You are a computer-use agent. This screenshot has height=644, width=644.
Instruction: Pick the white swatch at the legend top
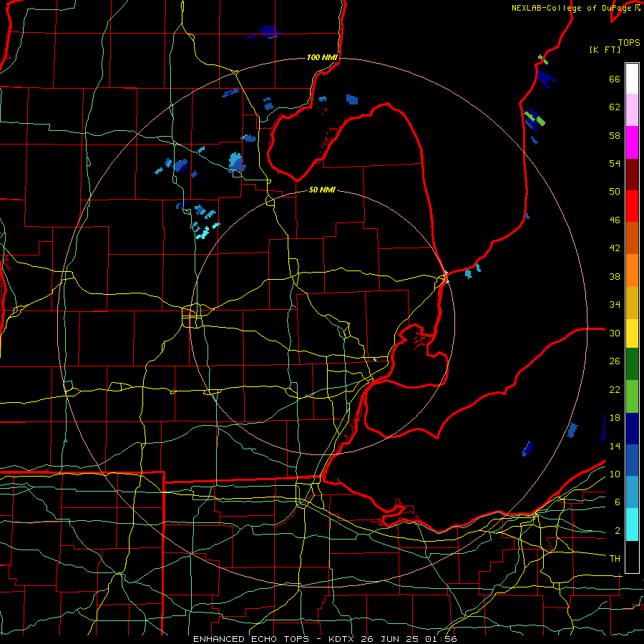[632, 79]
